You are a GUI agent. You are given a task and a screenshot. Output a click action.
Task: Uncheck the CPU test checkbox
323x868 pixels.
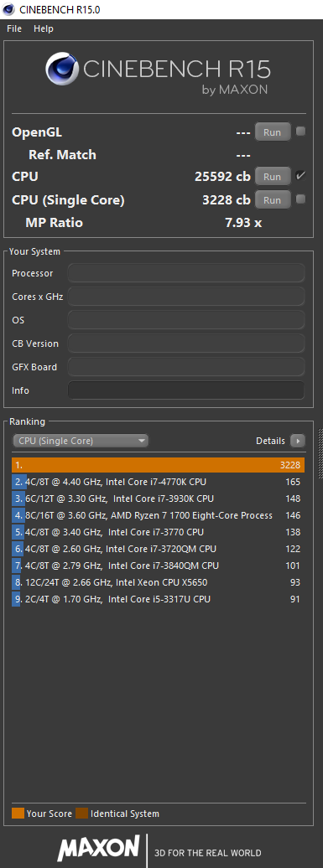[x=300, y=176]
